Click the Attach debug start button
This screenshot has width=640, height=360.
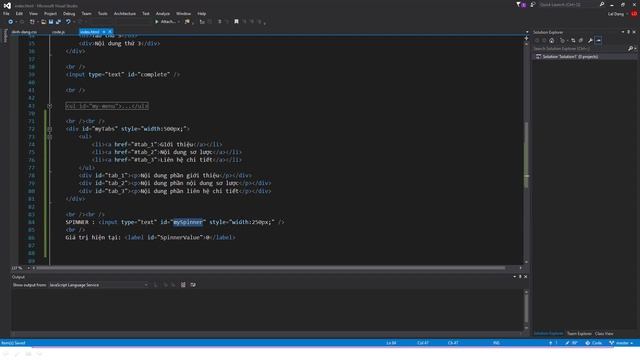(x=165, y=22)
